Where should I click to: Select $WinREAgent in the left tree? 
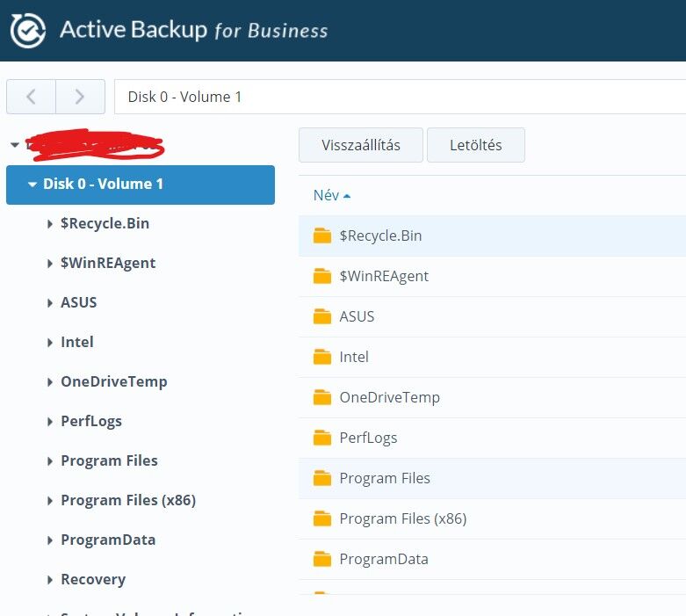[x=108, y=263]
